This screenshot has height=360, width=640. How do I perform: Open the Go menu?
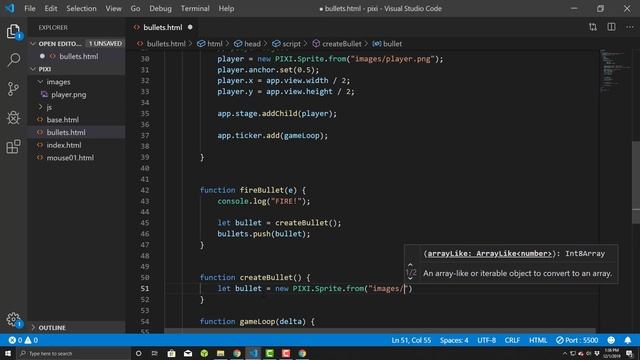tap(135, 8)
